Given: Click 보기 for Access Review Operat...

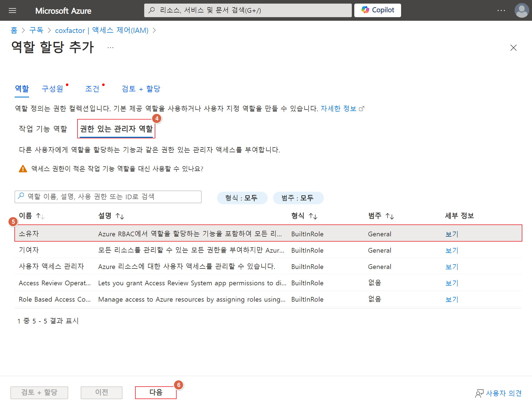Looking at the screenshot, I should (x=452, y=283).
